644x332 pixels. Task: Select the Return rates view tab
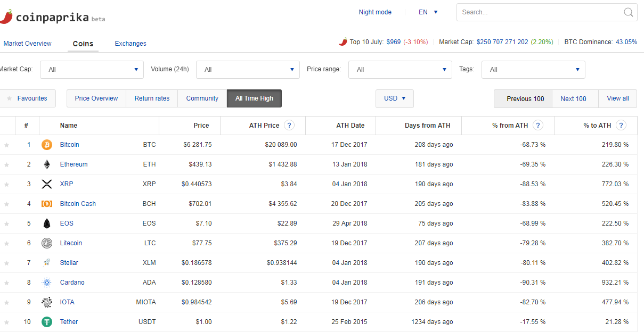152,98
